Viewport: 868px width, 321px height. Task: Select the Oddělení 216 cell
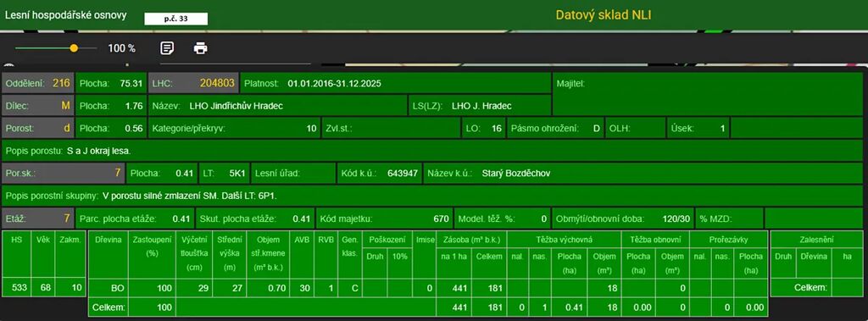click(x=37, y=84)
